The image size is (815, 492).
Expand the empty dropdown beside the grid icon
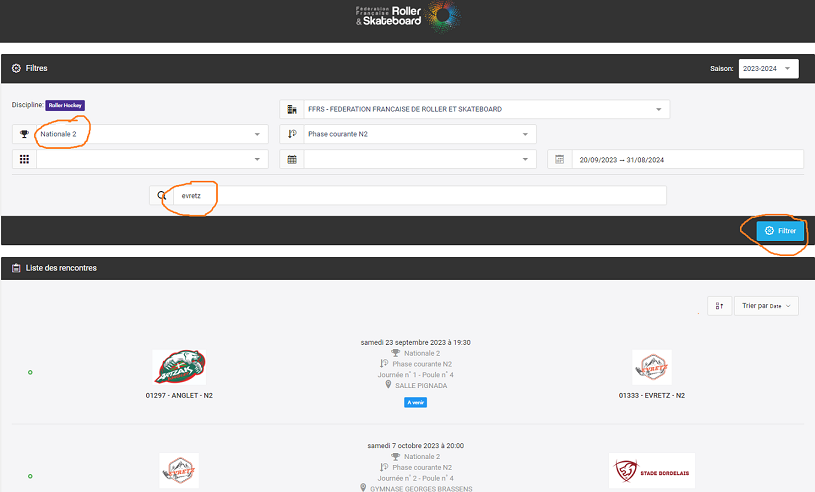point(152,159)
